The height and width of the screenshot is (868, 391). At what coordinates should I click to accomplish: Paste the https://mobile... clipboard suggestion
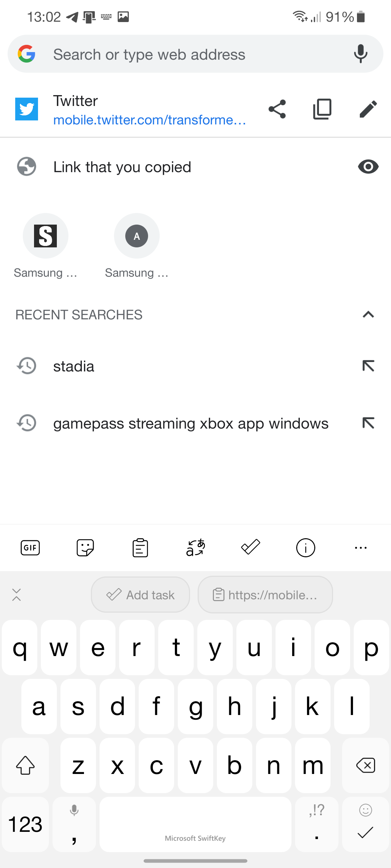[x=265, y=595]
